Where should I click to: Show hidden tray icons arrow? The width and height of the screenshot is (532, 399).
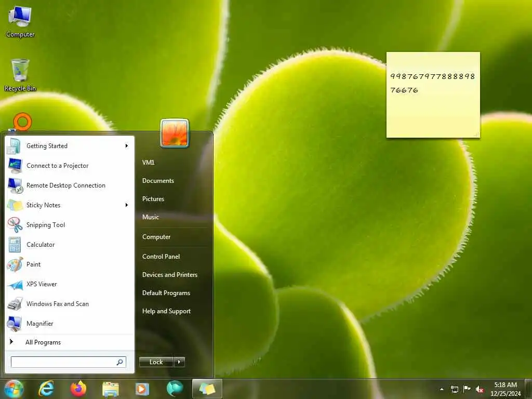pos(442,389)
